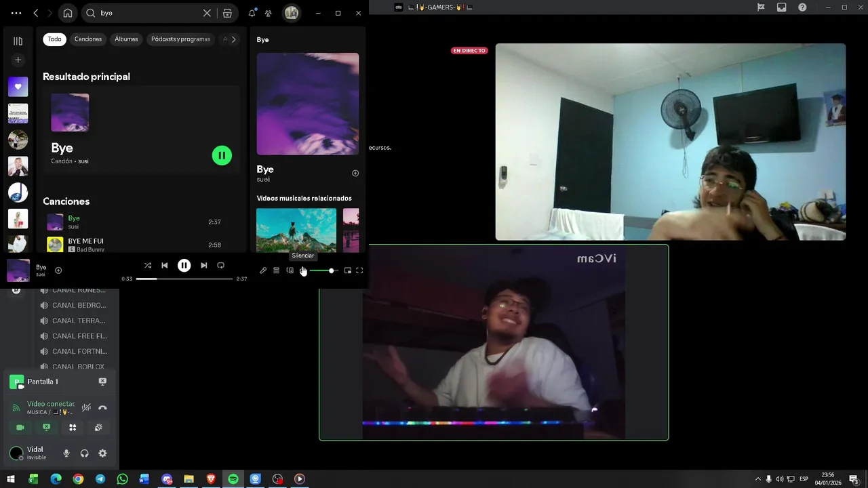Screen dimensions: 868x488
Task: Open Spotify profile avatar menu
Action: pyautogui.click(x=292, y=13)
